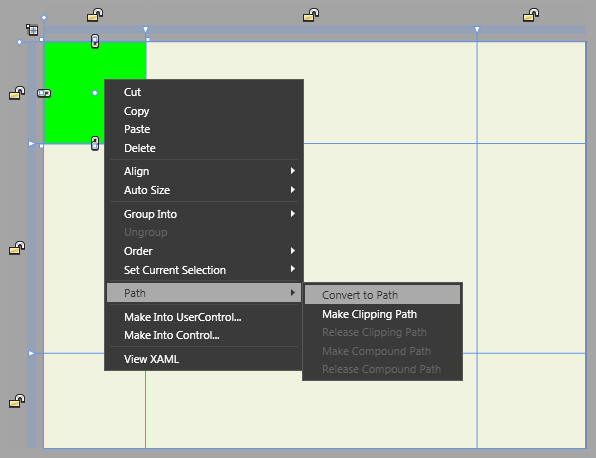Toggle the first column lock icon
This screenshot has width=596, height=458.
click(x=95, y=15)
